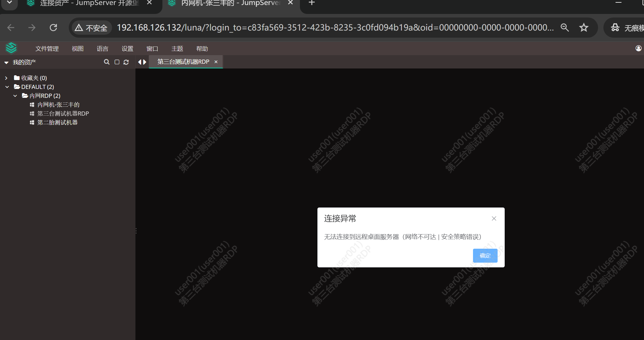Screen dimensions: 644x340
Task: Collapse the 内网RDP (2) folder
Action: pyautogui.click(x=15, y=96)
